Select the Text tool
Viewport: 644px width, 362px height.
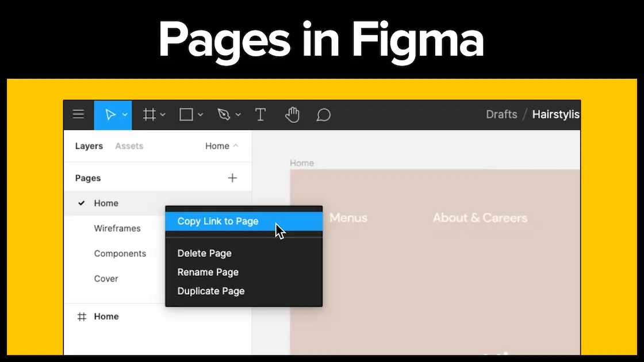(260, 114)
